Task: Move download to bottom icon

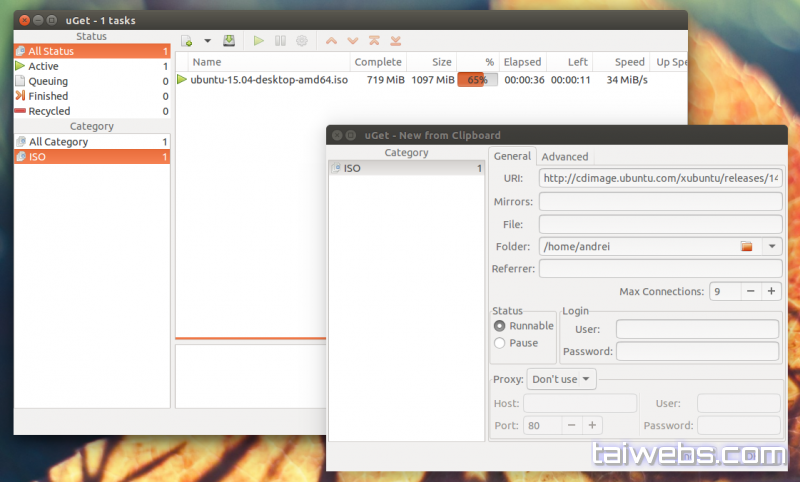Action: (x=395, y=41)
